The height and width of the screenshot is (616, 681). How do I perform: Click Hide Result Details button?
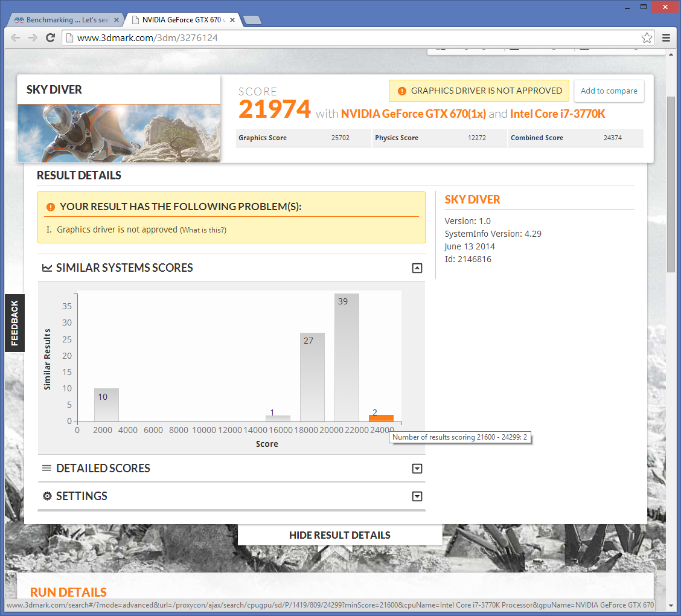point(340,535)
